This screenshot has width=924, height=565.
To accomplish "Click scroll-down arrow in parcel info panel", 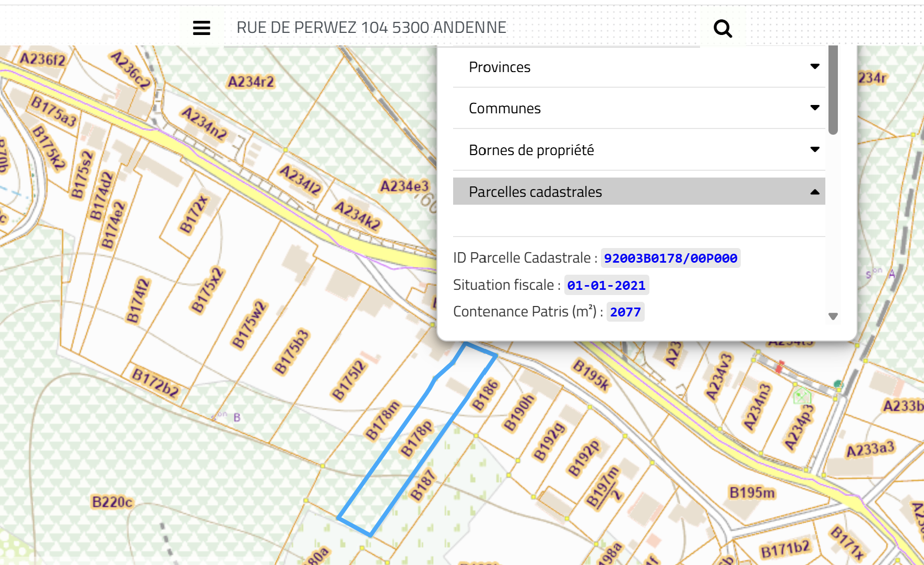I will coord(833,316).
